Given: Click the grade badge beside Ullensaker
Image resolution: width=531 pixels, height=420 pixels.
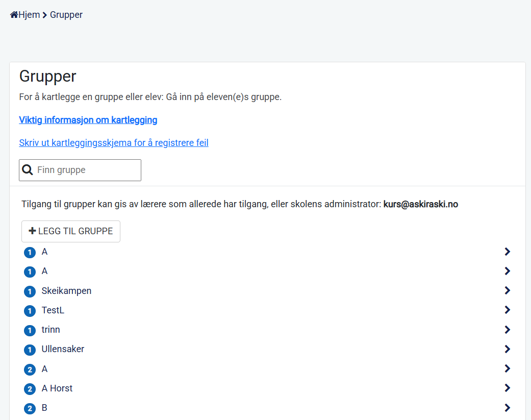Looking at the screenshot, I should pyautogui.click(x=30, y=350).
